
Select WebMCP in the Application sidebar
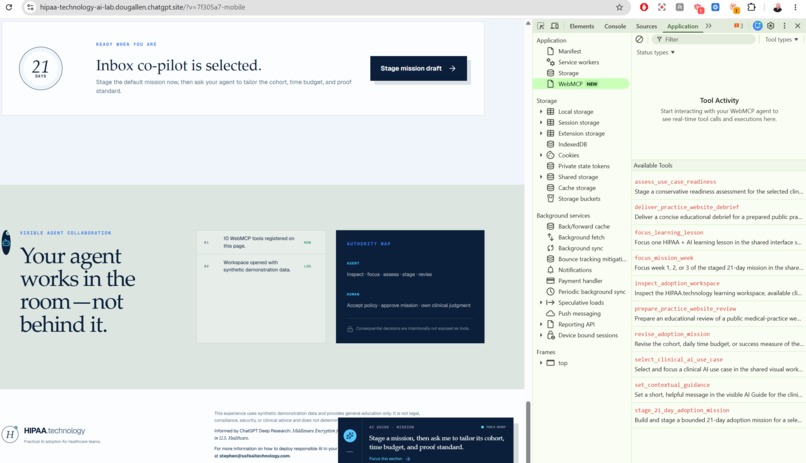580,84
